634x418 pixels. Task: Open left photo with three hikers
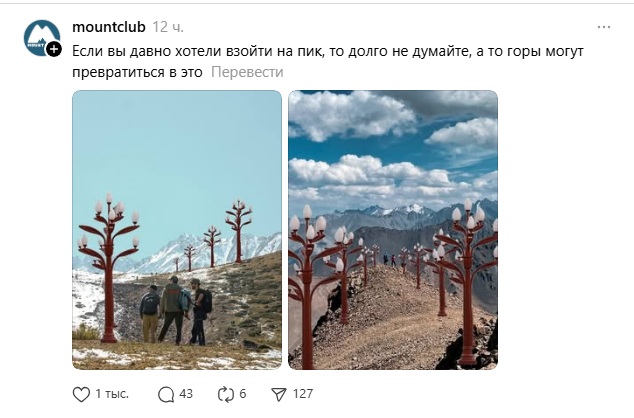(177, 230)
